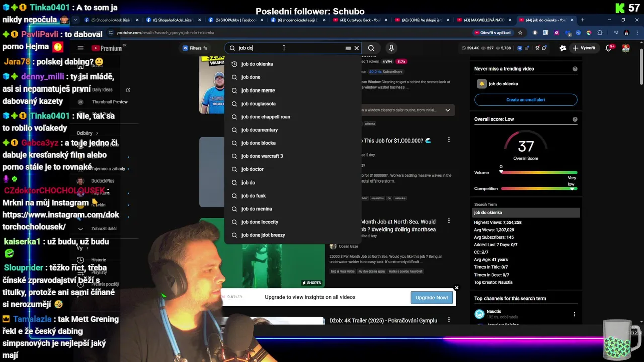Switch to SONG: Ve sklepě browser tab

[x=422, y=20]
